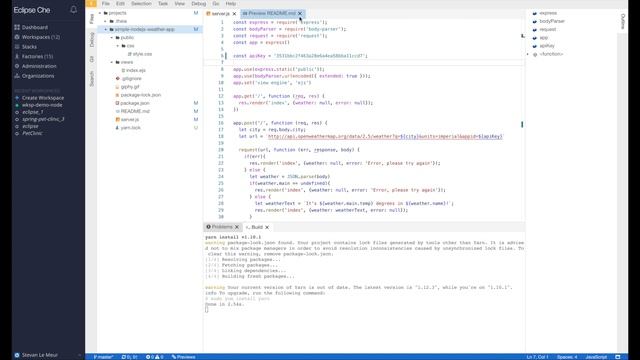Viewport: 640px width, 360px height.
Task: Close the Build terminal tab
Action: click(267, 227)
